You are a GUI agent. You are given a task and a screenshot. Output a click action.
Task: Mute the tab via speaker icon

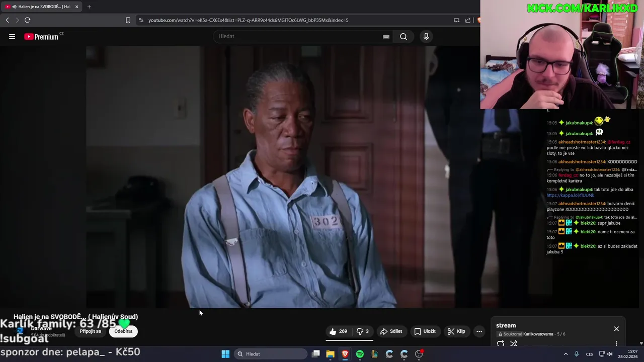14,7
